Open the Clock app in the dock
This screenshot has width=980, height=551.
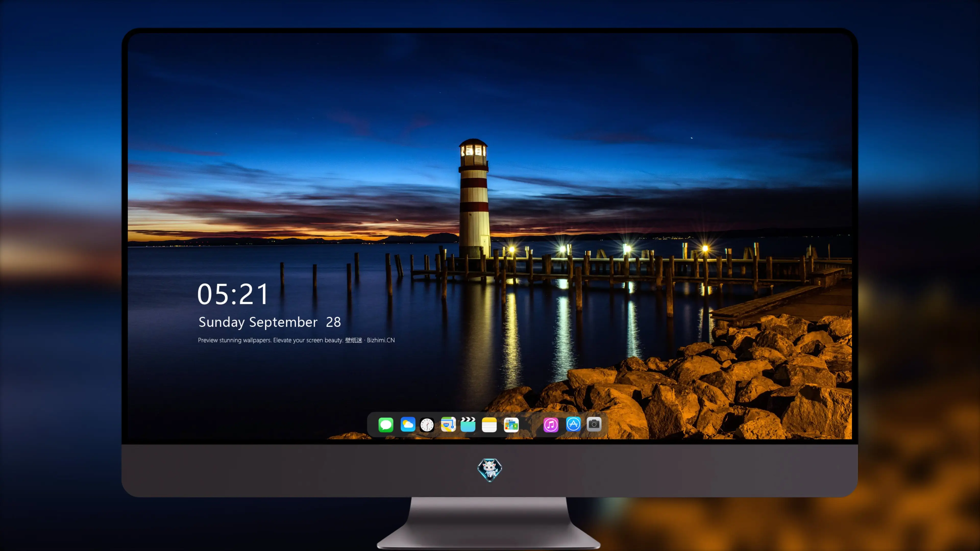pyautogui.click(x=427, y=425)
